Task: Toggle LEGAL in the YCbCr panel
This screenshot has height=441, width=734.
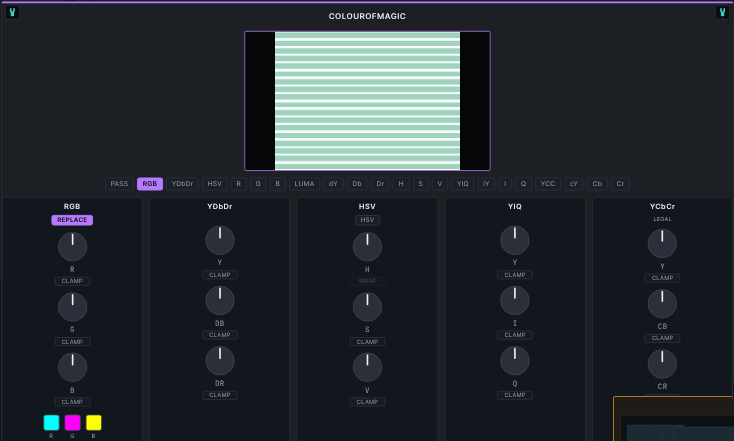Action: tap(662, 219)
